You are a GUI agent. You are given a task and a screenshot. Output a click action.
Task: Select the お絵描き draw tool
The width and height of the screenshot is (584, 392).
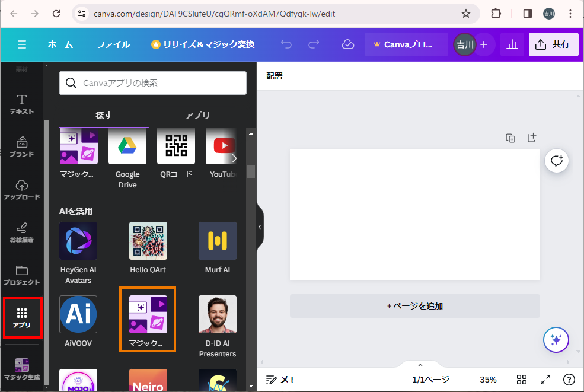click(x=22, y=232)
